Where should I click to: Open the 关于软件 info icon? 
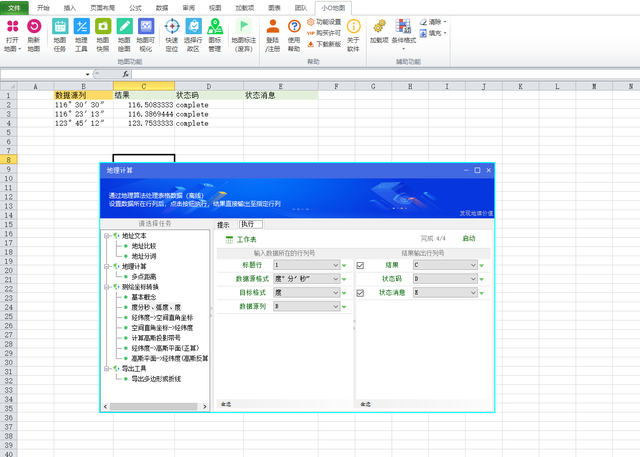point(353,27)
